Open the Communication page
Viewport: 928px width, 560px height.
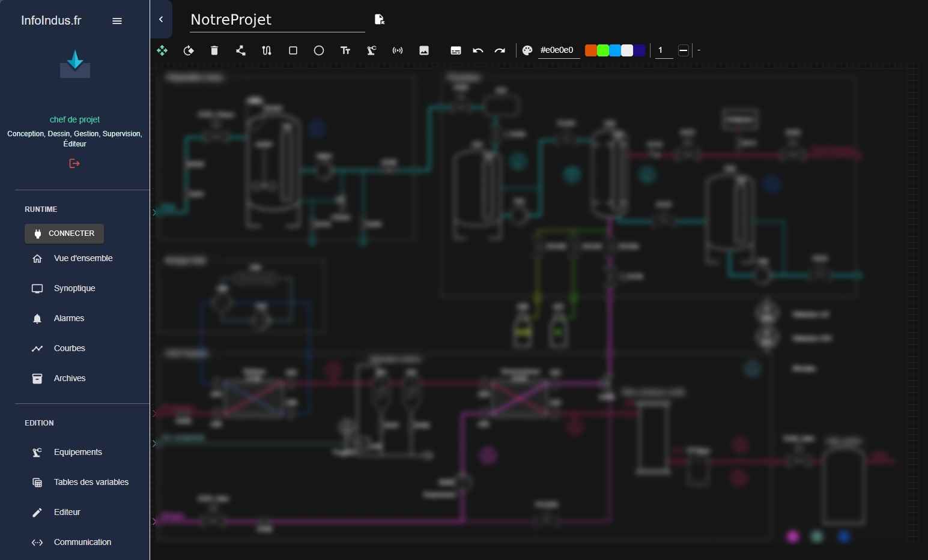82,542
